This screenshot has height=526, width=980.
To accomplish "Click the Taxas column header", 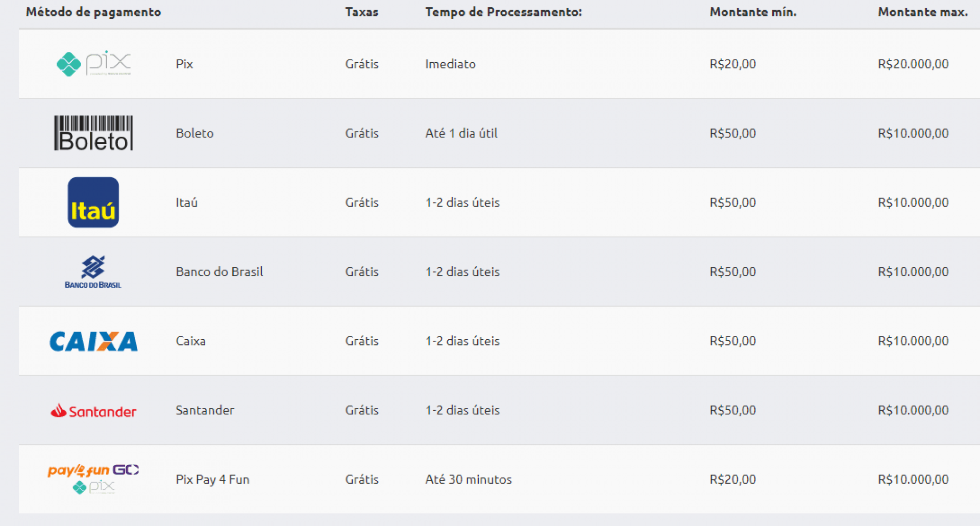I will [x=361, y=12].
